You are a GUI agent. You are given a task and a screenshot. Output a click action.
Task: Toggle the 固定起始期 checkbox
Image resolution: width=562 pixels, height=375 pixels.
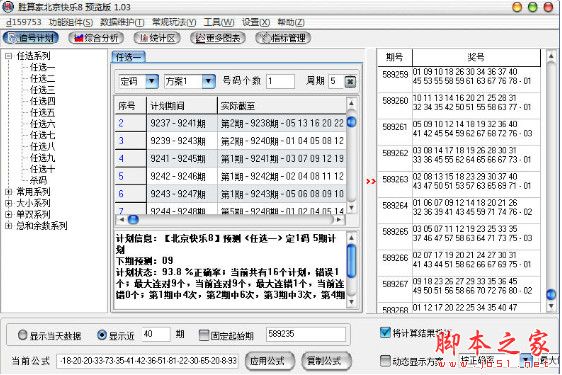coord(204,335)
